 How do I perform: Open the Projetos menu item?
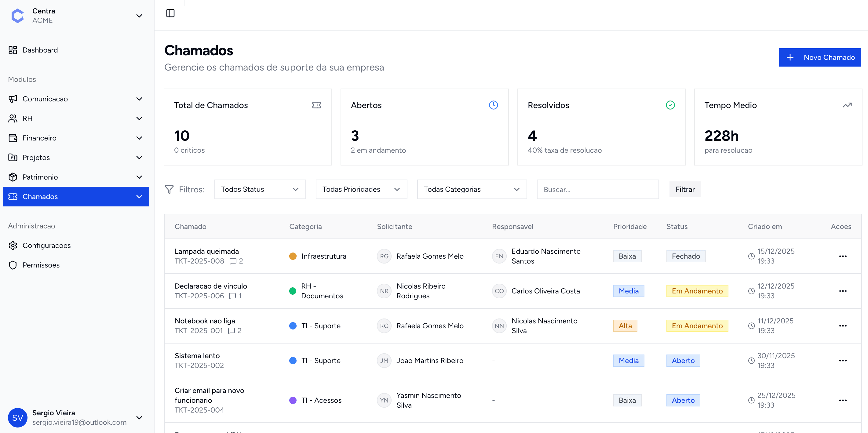[x=36, y=158]
